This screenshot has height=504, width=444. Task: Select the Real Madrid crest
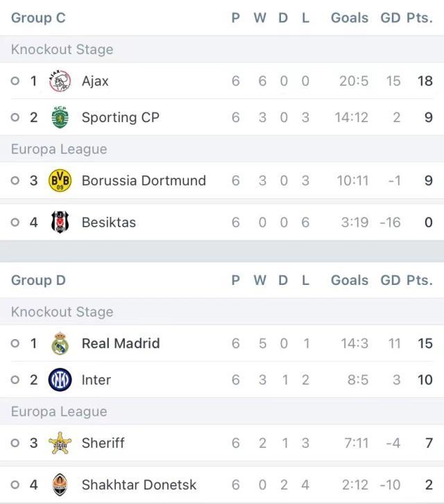click(60, 343)
